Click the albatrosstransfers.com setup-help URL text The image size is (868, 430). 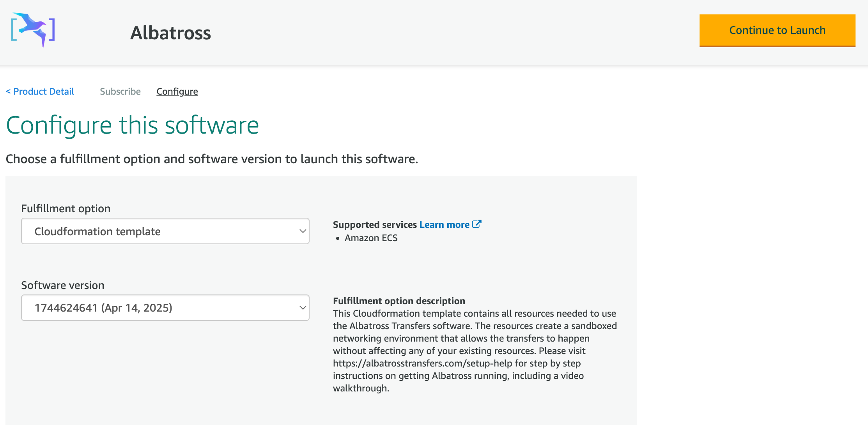pyautogui.click(x=422, y=363)
